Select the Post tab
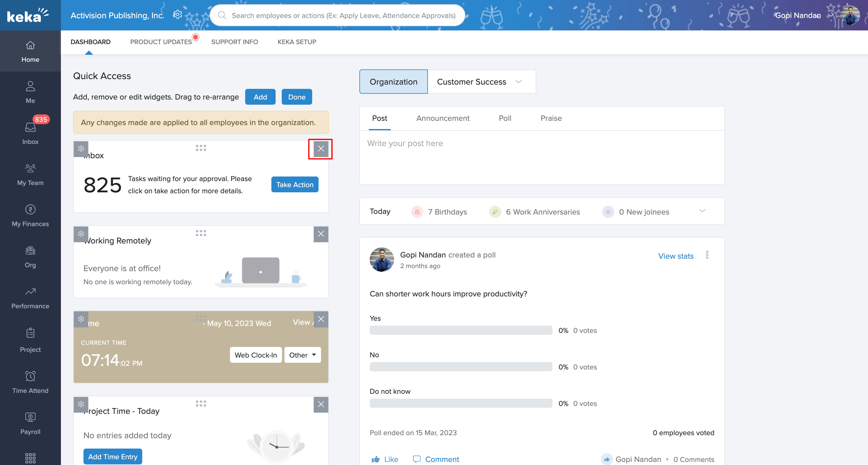The image size is (868, 465). coord(379,118)
